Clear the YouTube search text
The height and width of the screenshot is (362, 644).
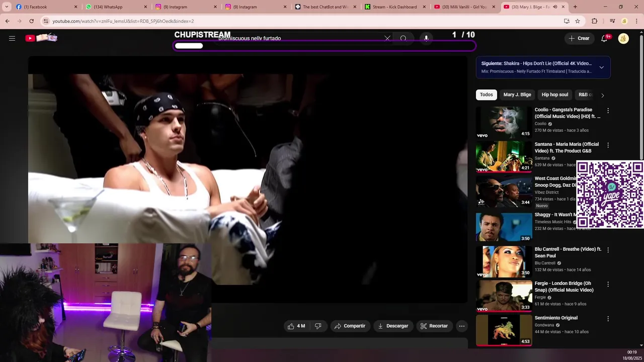point(387,38)
